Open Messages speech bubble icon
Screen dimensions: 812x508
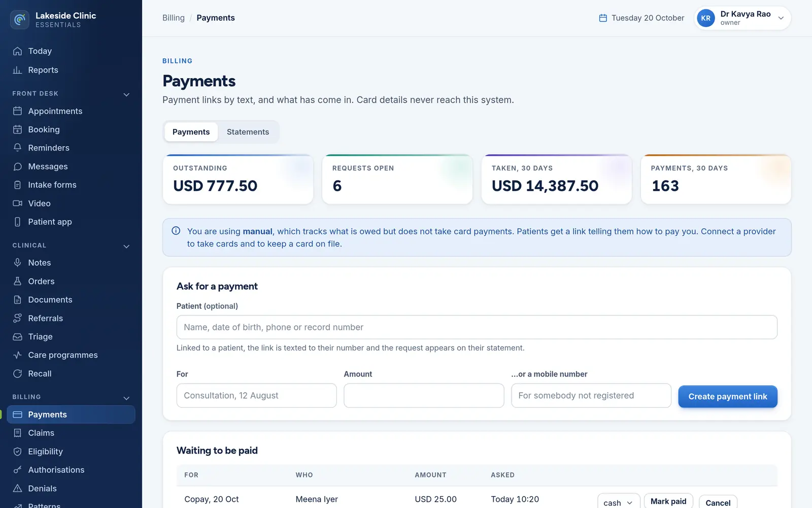click(17, 167)
